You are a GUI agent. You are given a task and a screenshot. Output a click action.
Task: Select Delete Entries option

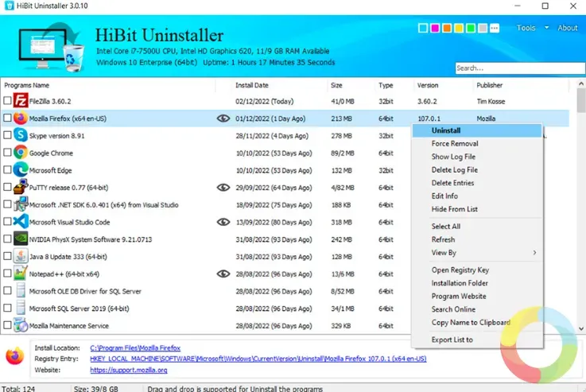click(477, 183)
